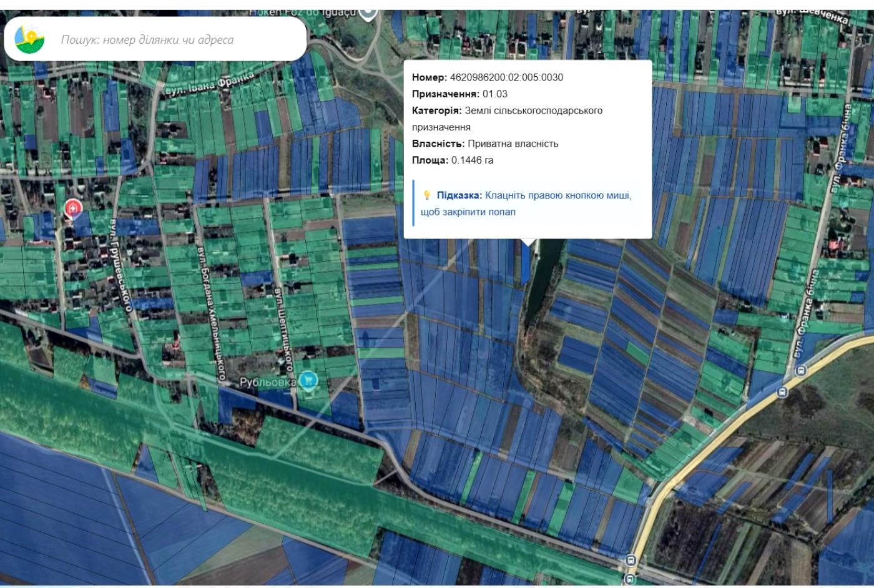Click the Площа 0.1446 га area line
Screen dimensions: 874x588
pos(453,160)
